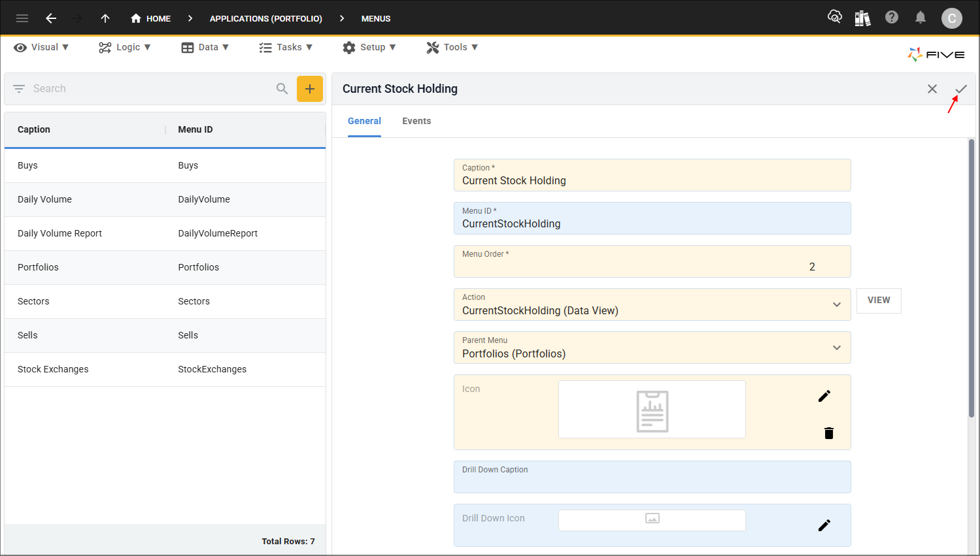Select the Stock Exchanges caption row
This screenshot has height=556, width=980.
coord(165,369)
